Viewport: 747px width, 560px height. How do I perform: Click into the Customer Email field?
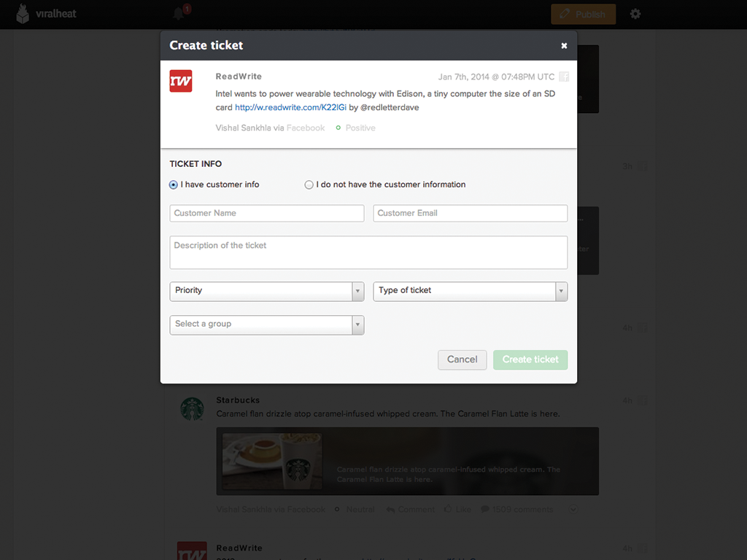click(x=470, y=213)
